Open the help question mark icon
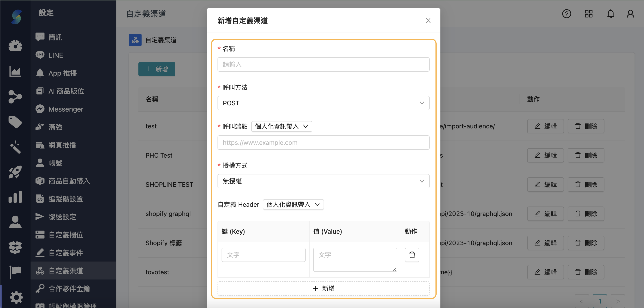The image size is (644, 308). (x=566, y=14)
